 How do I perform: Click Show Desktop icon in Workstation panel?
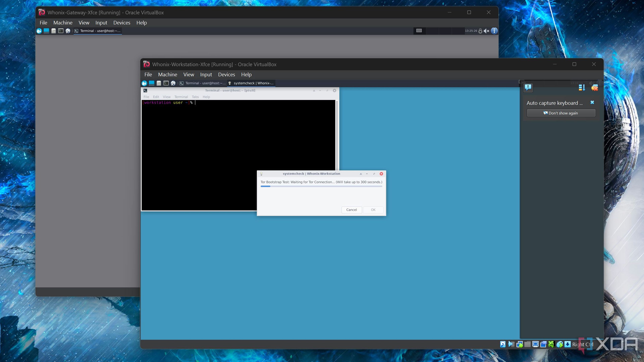pos(151,83)
